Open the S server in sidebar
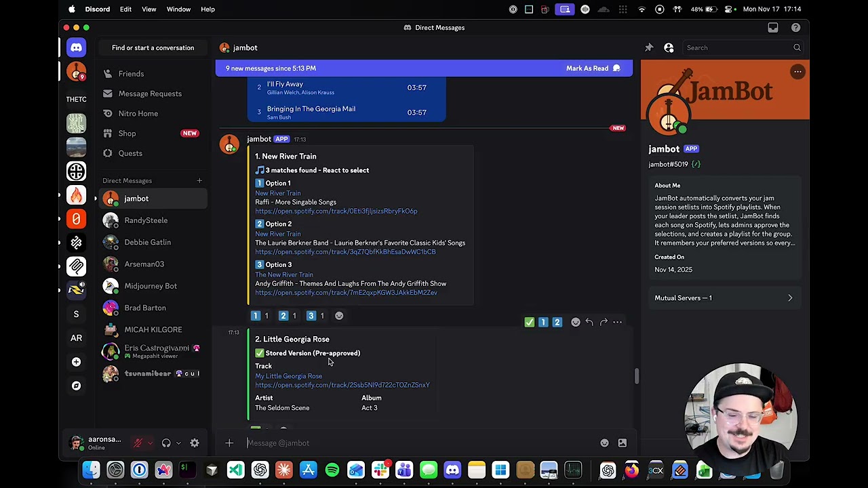The width and height of the screenshot is (868, 488). [76, 314]
